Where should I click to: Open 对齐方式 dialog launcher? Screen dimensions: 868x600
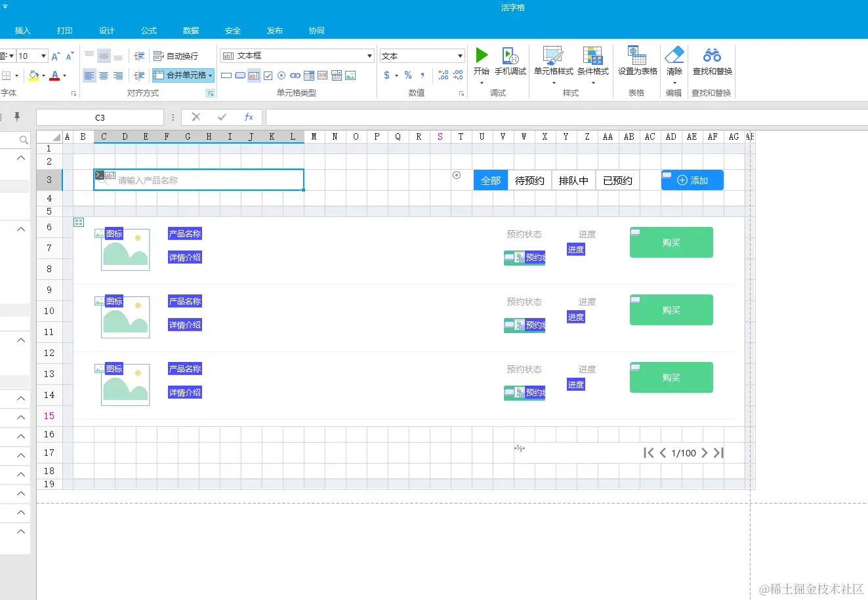pyautogui.click(x=211, y=94)
